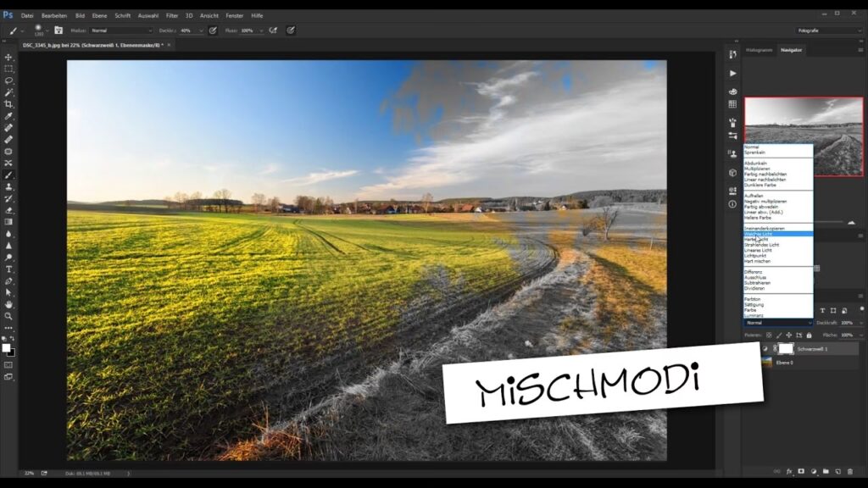Select the Move tool

pyautogui.click(x=8, y=57)
